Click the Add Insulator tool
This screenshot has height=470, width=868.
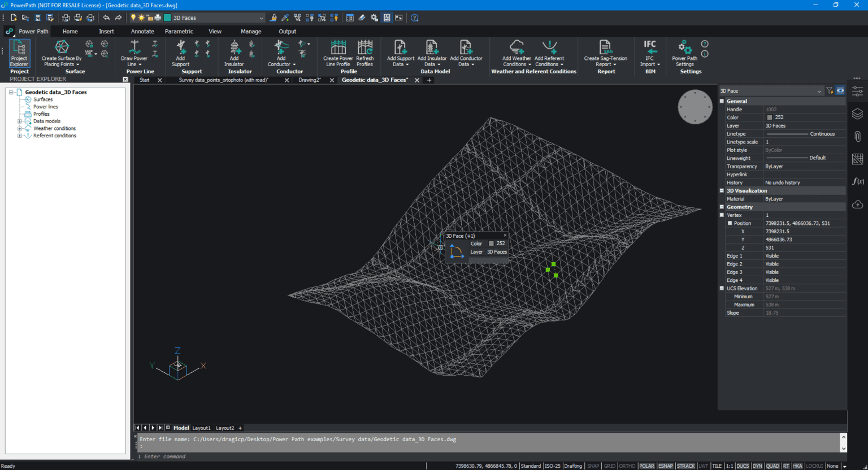pos(234,53)
